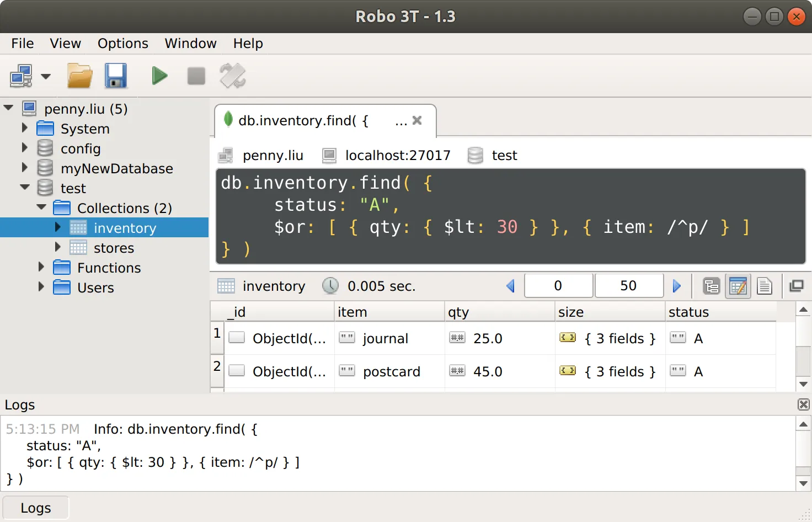Screen dimensions: 812x522
Task: Click the Users folder icon
Action: pyautogui.click(x=62, y=287)
